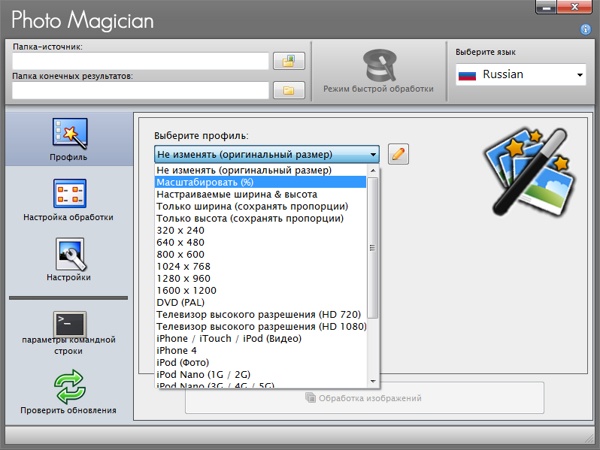The height and width of the screenshot is (450, 600).
Task: Browse for destination folder icon
Action: [288, 90]
